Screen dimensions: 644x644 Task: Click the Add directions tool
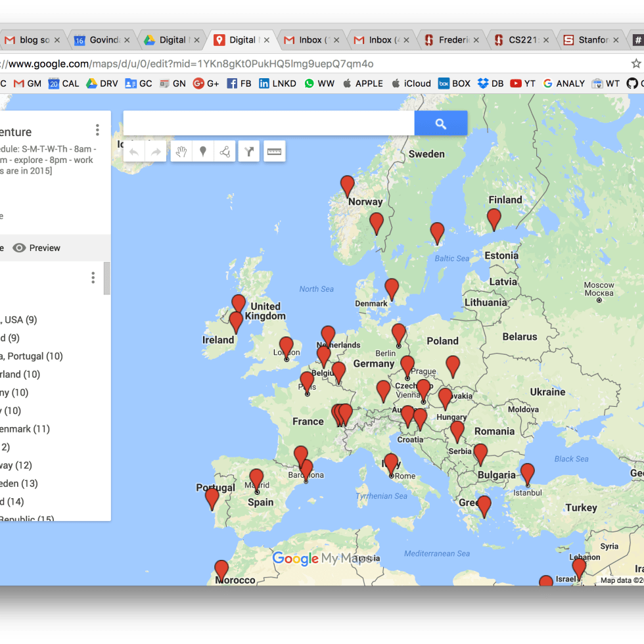(249, 152)
